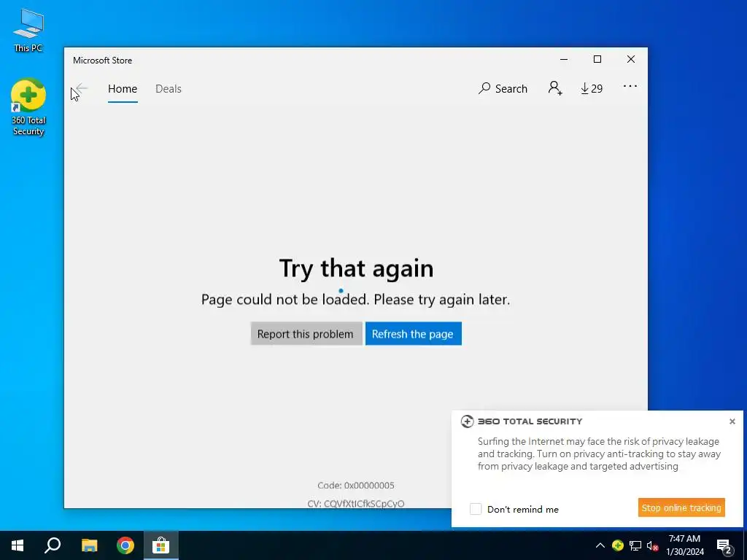
Task: Minimize the Microsoft Store window
Action: (x=564, y=60)
